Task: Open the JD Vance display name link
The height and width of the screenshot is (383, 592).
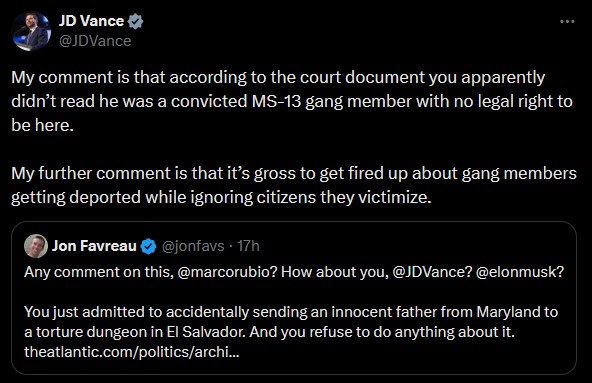Action: click(x=91, y=21)
